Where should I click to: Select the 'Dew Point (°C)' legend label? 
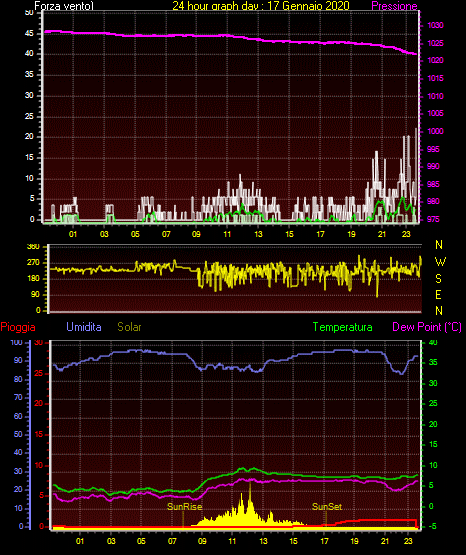(427, 327)
